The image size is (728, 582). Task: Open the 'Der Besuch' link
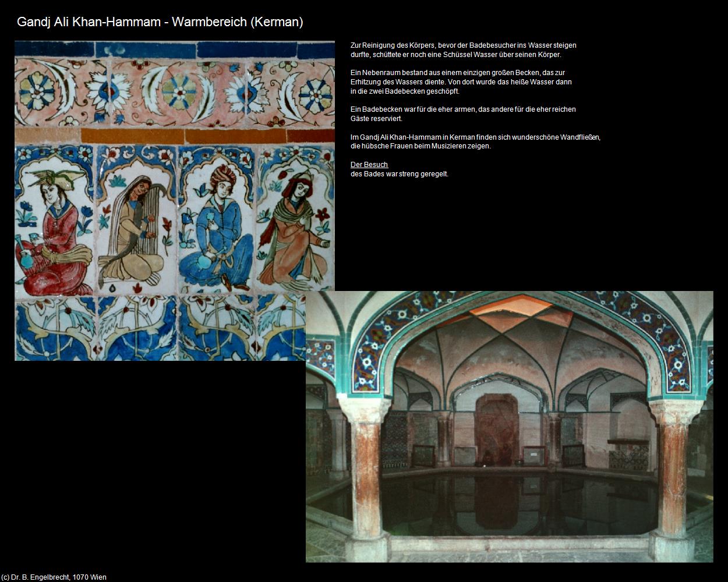(369, 165)
